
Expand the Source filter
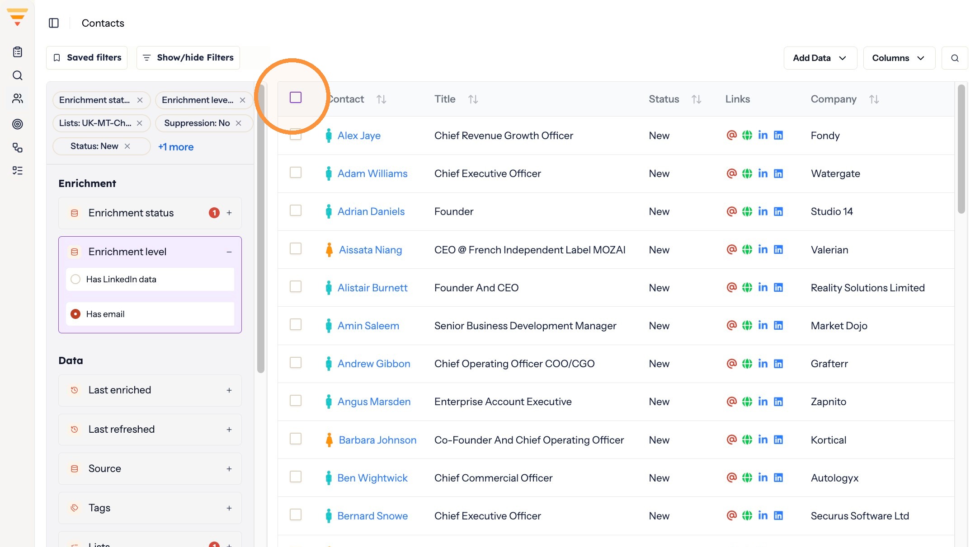click(x=229, y=469)
